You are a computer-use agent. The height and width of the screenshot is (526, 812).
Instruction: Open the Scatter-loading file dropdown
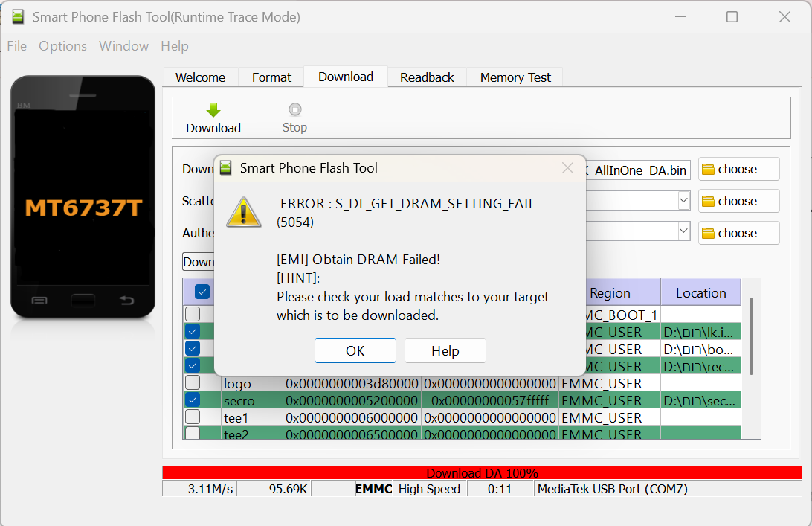point(682,201)
